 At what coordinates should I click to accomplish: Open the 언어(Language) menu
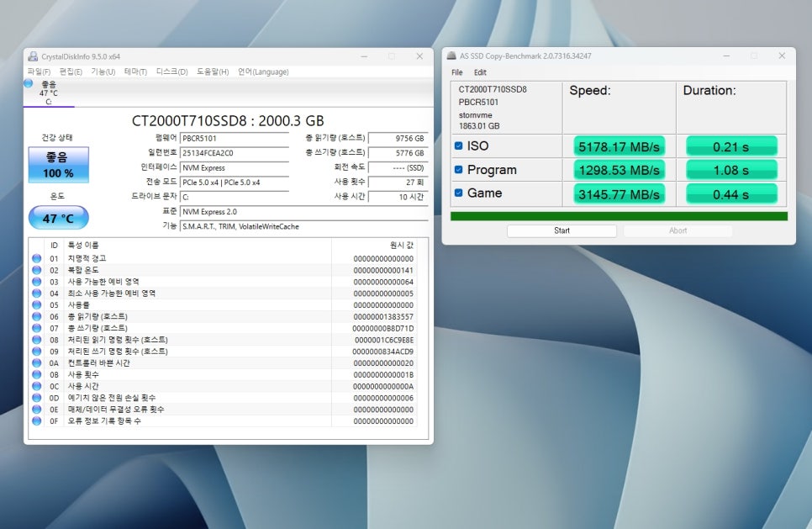(x=263, y=71)
